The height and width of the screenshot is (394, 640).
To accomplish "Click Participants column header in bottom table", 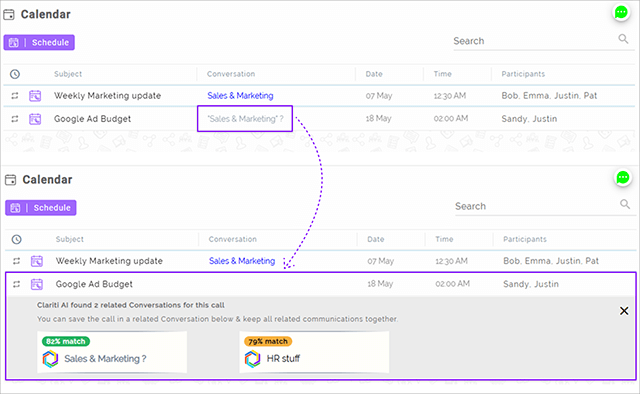I will tap(525, 239).
